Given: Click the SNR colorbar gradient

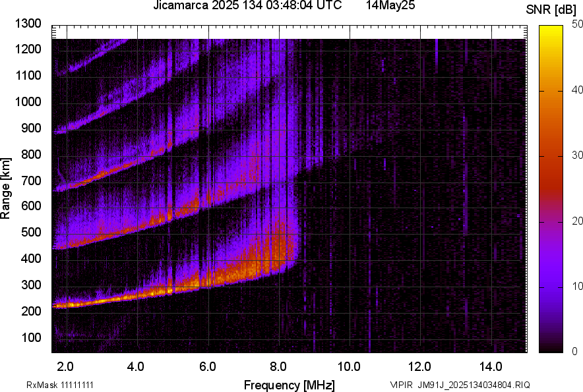Looking at the screenshot, I should [551, 189].
